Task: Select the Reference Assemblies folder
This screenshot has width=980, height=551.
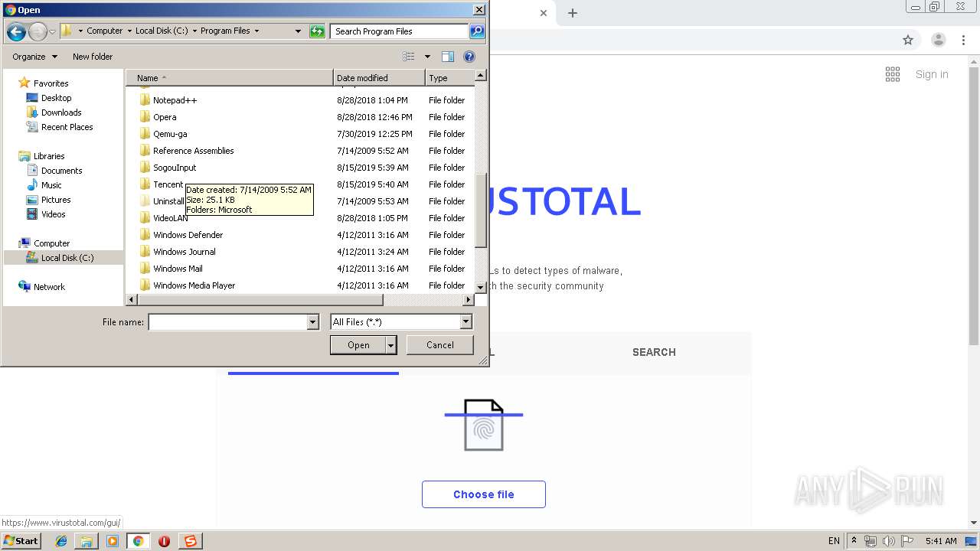Action: point(194,151)
